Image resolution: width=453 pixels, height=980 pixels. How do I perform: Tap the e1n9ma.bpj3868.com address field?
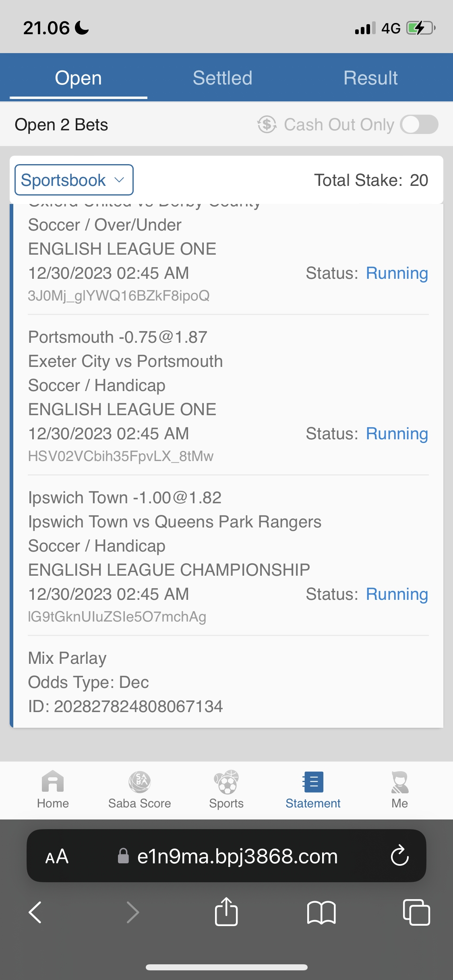pyautogui.click(x=237, y=856)
